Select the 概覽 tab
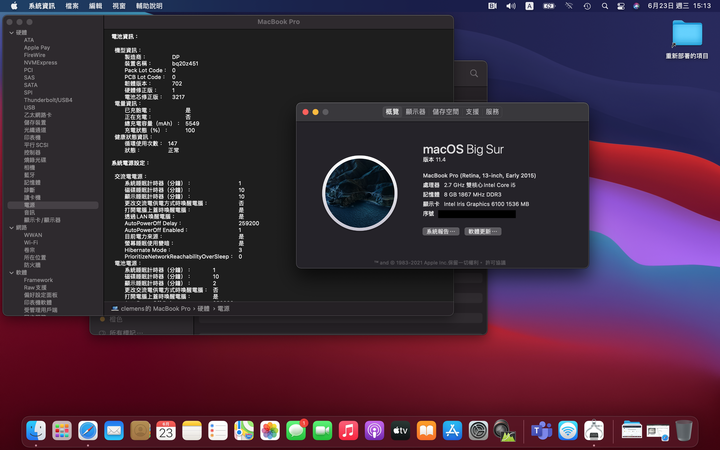 point(392,112)
